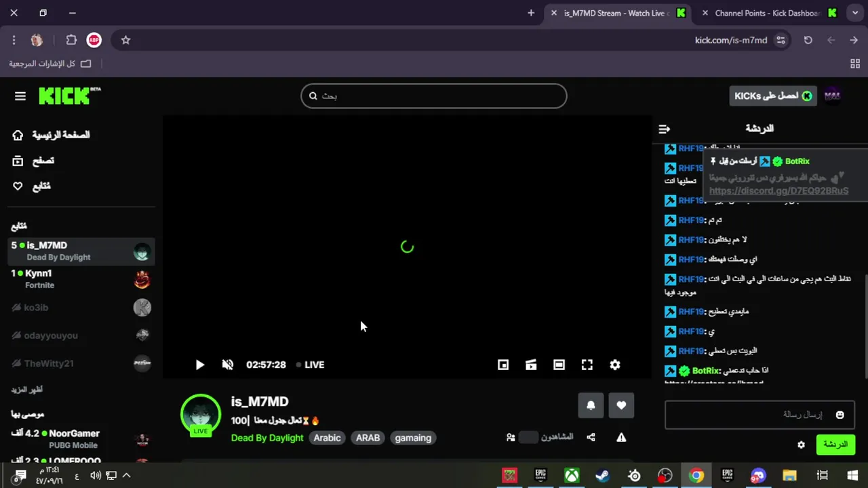Screen dimensions: 868x488
Task: Reload the page with refresh icon
Action: coord(808,40)
